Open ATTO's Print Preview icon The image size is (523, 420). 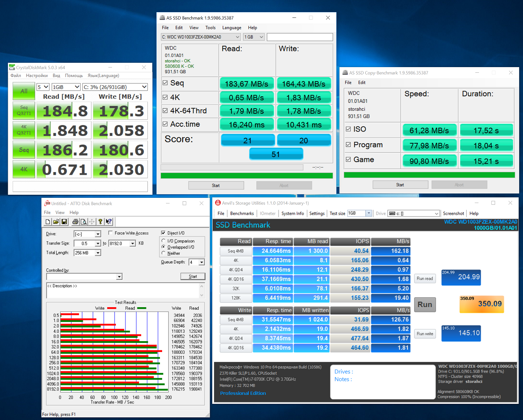(84, 222)
